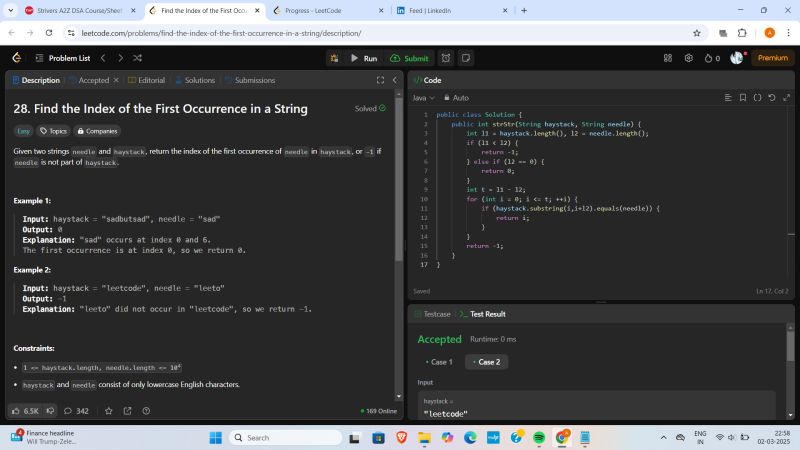Expand the Topics tag section
Image resolution: width=800 pixels, height=450 pixels.
(x=53, y=131)
